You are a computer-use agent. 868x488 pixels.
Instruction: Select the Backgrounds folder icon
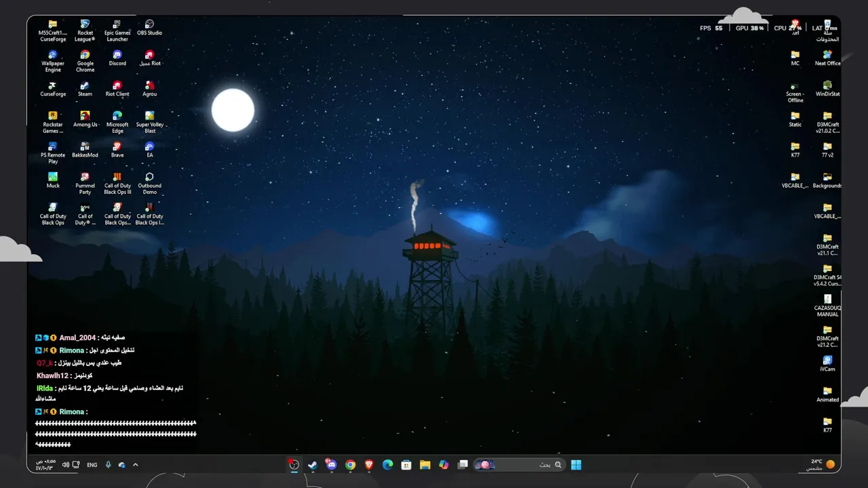pos(827,180)
